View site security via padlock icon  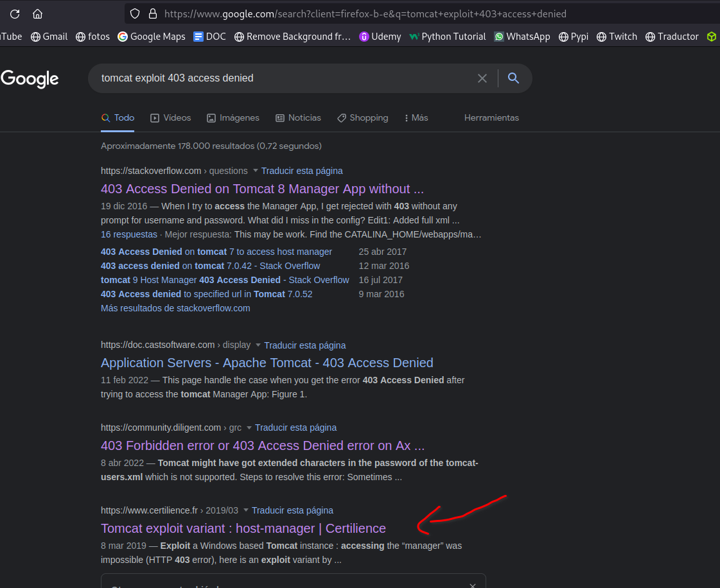[x=153, y=13]
